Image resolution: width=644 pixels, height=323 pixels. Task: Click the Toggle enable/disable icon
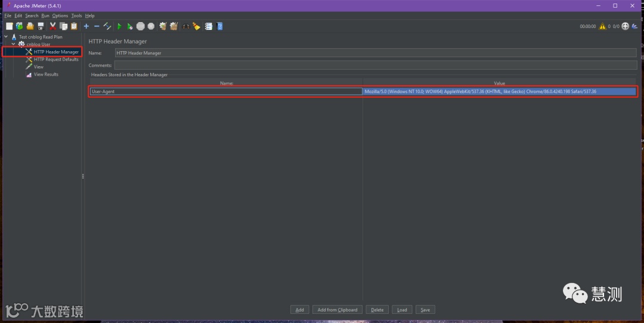[107, 26]
